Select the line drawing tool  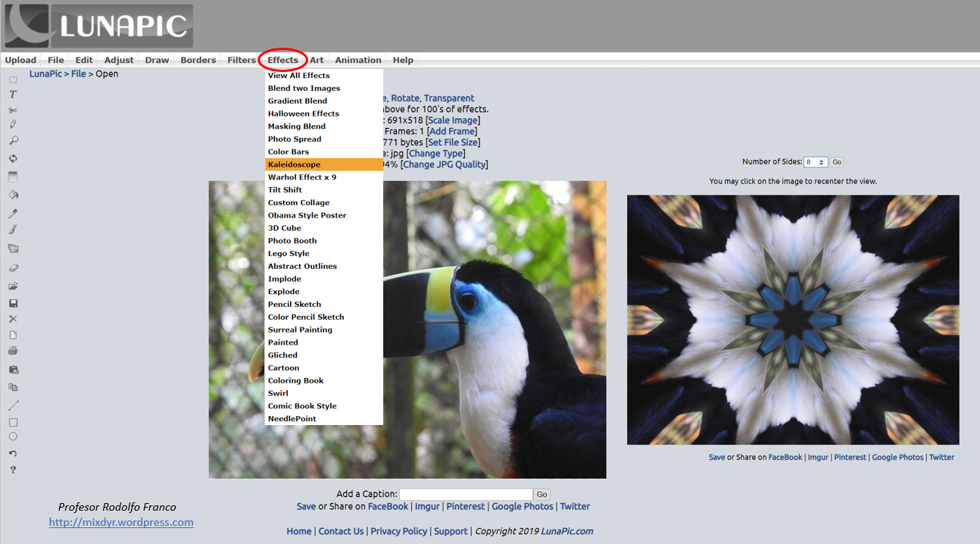13,405
